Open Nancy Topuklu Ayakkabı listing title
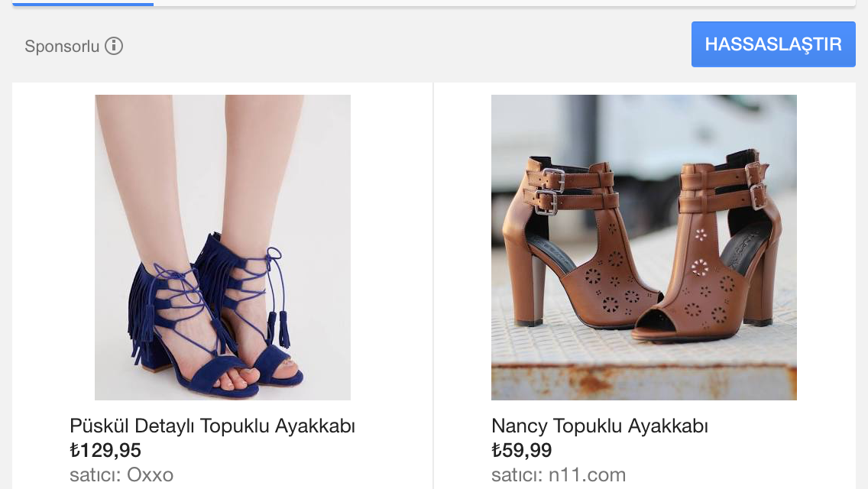Screen dimensions: 868x489 pyautogui.click(x=600, y=426)
